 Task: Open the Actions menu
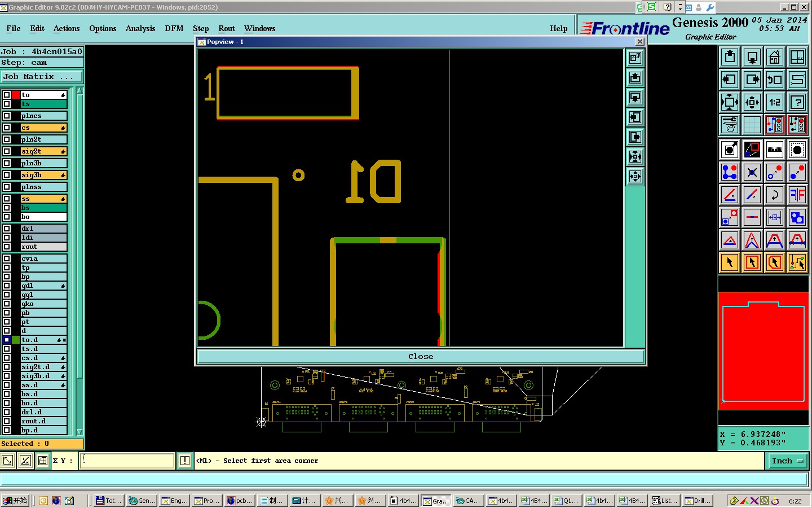coord(67,28)
